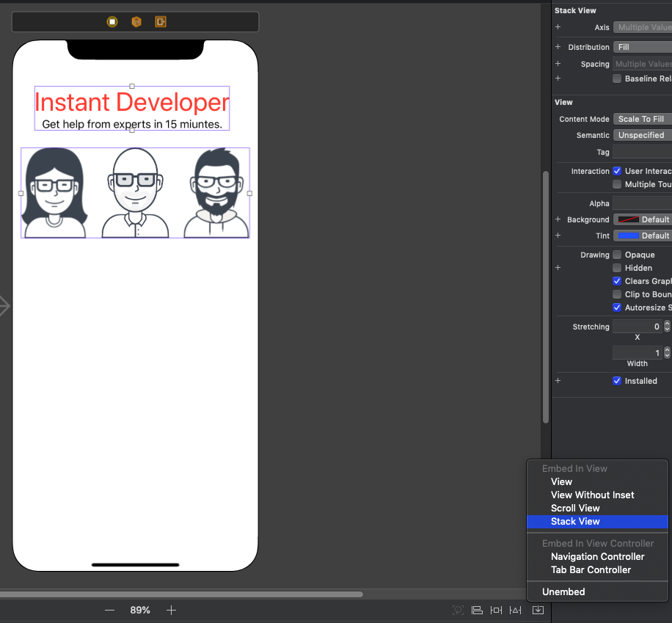This screenshot has height=623, width=672.
Task: Open the Content Mode dropdown
Action: [x=643, y=119]
